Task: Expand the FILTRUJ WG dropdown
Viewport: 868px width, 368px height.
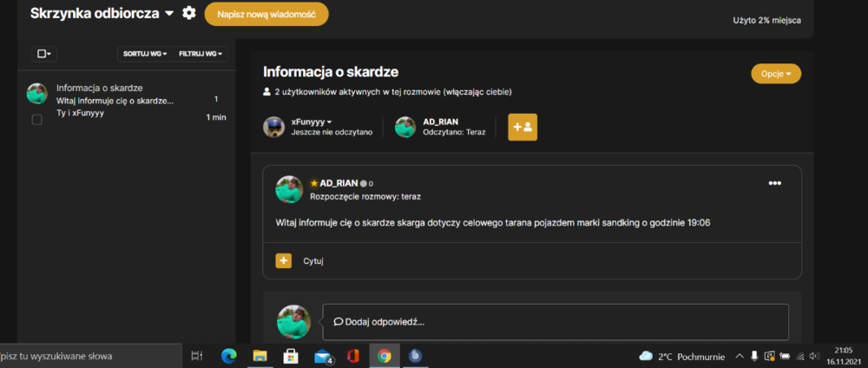Action: click(x=201, y=54)
